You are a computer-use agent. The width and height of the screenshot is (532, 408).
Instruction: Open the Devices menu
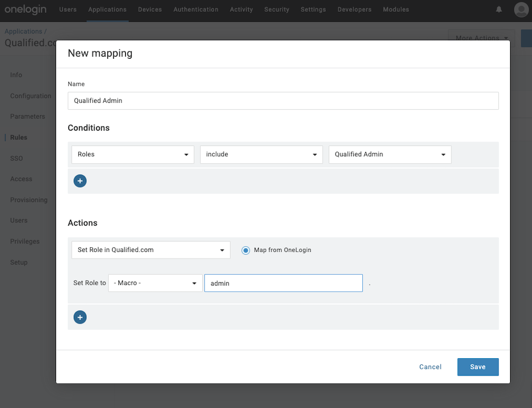(150, 10)
